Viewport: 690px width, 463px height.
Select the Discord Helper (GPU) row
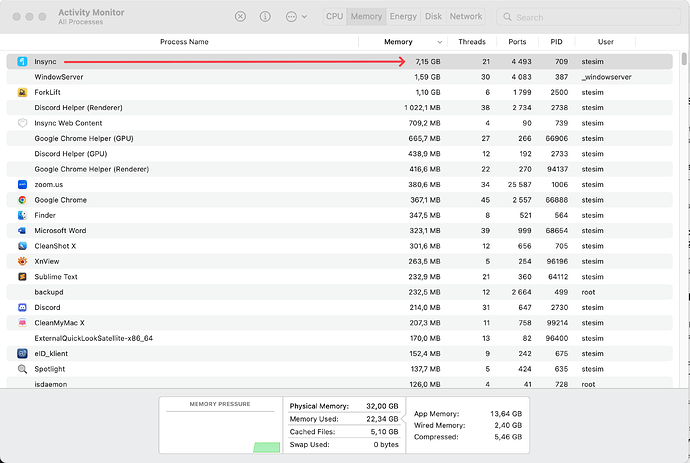(339, 154)
